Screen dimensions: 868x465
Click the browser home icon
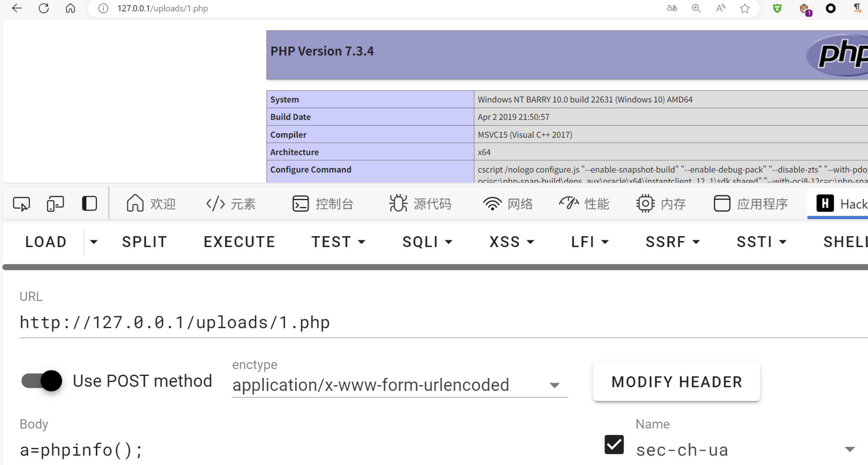click(x=70, y=8)
